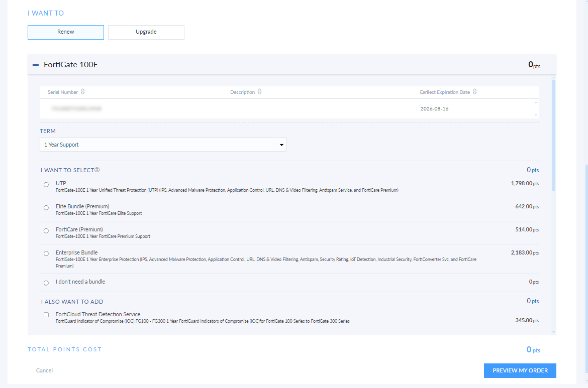The height and width of the screenshot is (388, 588).
Task: Select the Elite Bundle (Premium) option
Action: tap(46, 207)
